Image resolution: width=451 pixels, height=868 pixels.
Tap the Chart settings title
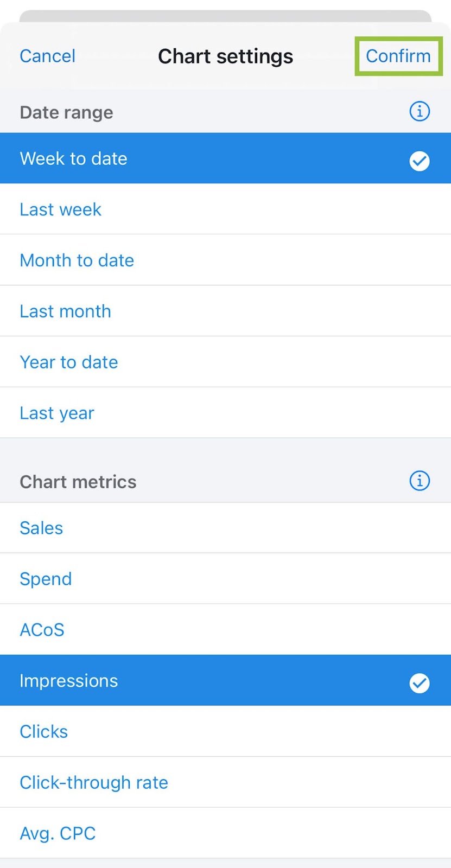coord(225,56)
